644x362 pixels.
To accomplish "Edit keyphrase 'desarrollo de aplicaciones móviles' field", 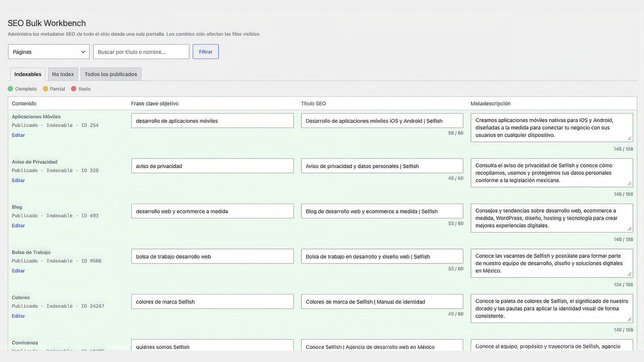I will pos(213,121).
